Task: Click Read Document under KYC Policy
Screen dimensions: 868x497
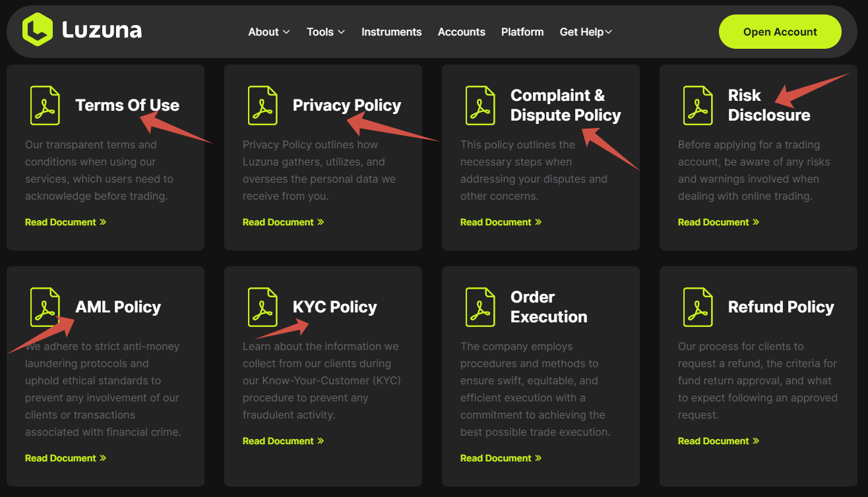Action: [x=283, y=441]
